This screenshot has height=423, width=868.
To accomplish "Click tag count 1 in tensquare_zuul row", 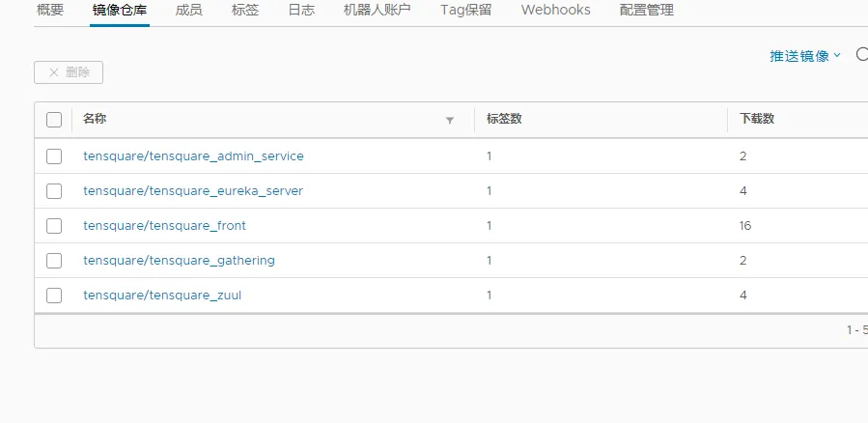I will [490, 296].
